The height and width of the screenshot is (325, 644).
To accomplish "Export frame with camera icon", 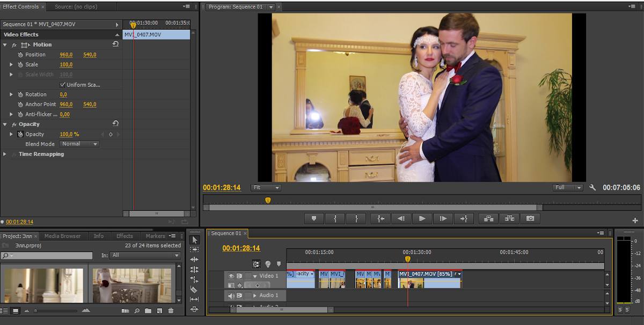I will pos(530,218).
